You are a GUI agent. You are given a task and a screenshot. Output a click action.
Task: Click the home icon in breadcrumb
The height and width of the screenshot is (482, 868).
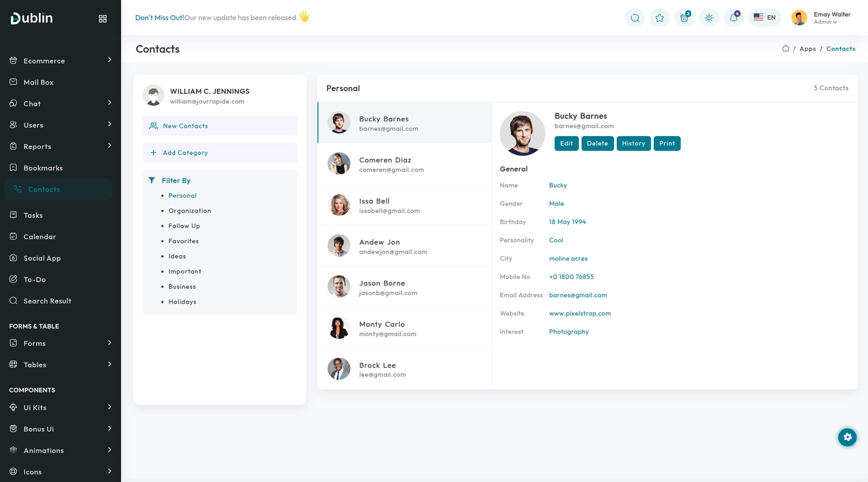pyautogui.click(x=785, y=49)
